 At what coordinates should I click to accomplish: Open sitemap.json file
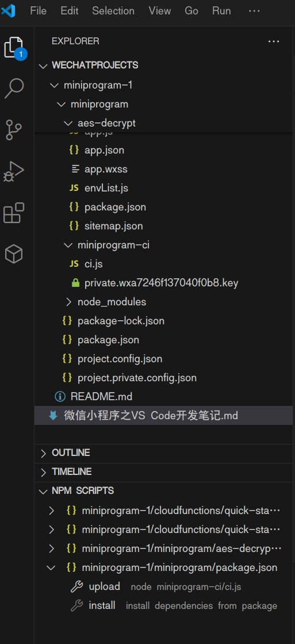(x=114, y=225)
